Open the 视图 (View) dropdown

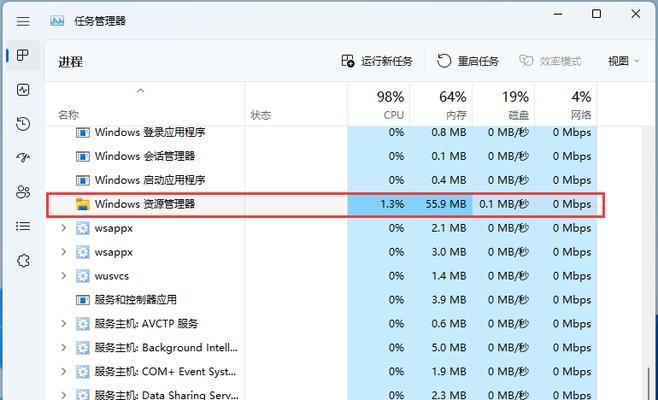pos(624,61)
